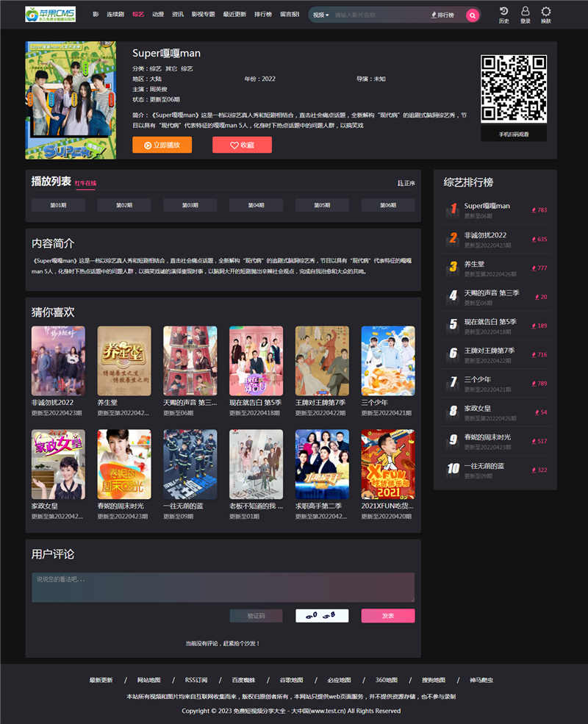588x724 pixels.
Task: Click the QR code image
Action: [x=514, y=88]
